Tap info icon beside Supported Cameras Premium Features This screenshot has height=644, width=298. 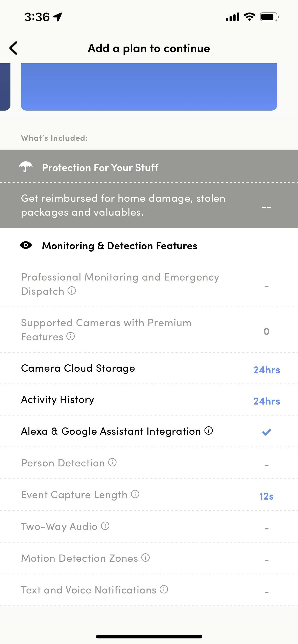[71, 336]
